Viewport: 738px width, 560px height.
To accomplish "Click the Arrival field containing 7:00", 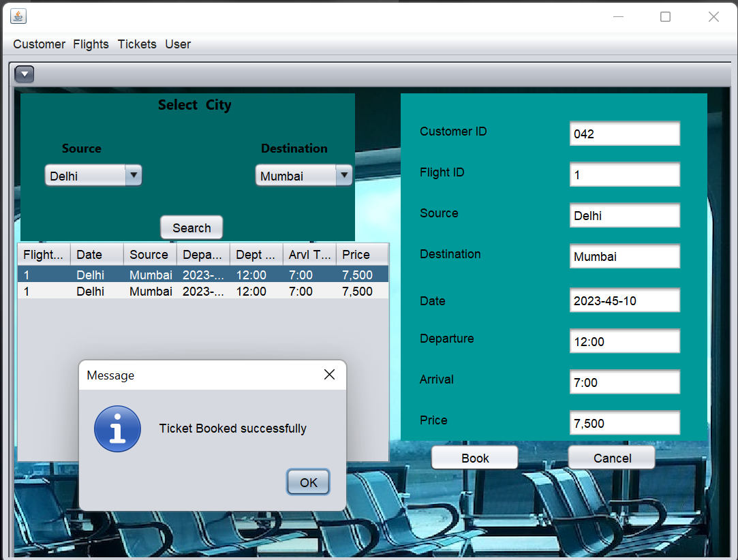I will [x=625, y=382].
